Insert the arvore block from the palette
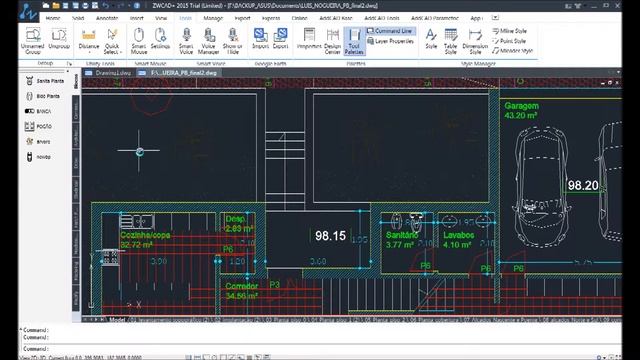The image size is (640, 360). point(38,142)
